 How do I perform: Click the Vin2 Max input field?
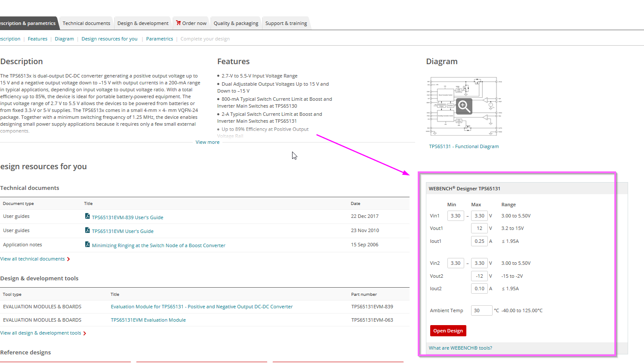coord(479,263)
